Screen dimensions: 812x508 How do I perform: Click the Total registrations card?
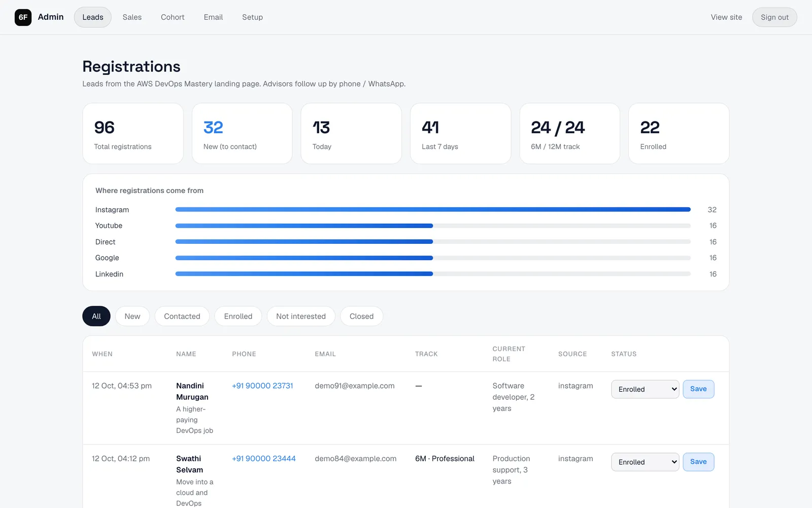tap(133, 134)
